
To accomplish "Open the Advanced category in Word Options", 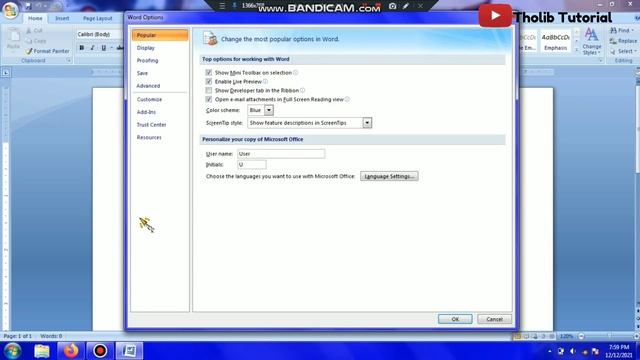I will coord(160,86).
